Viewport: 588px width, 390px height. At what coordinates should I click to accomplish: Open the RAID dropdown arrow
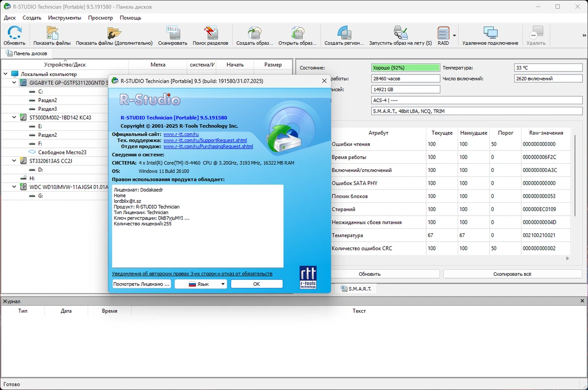[454, 36]
